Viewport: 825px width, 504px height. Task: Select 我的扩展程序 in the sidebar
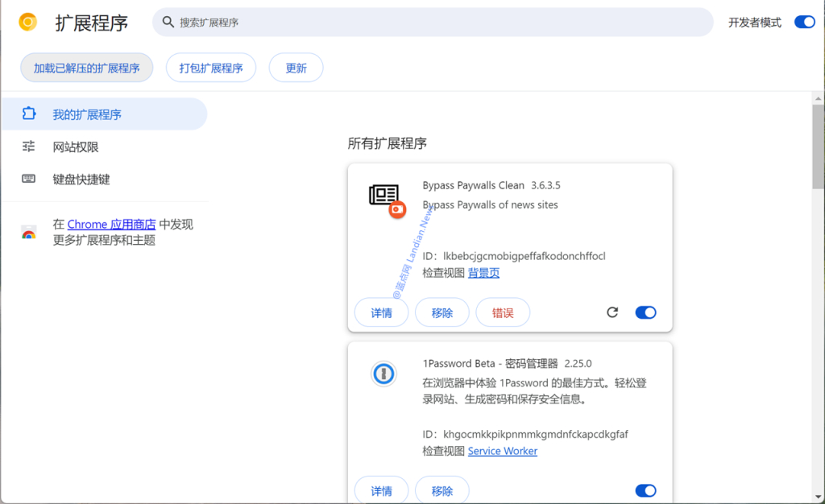(x=105, y=114)
